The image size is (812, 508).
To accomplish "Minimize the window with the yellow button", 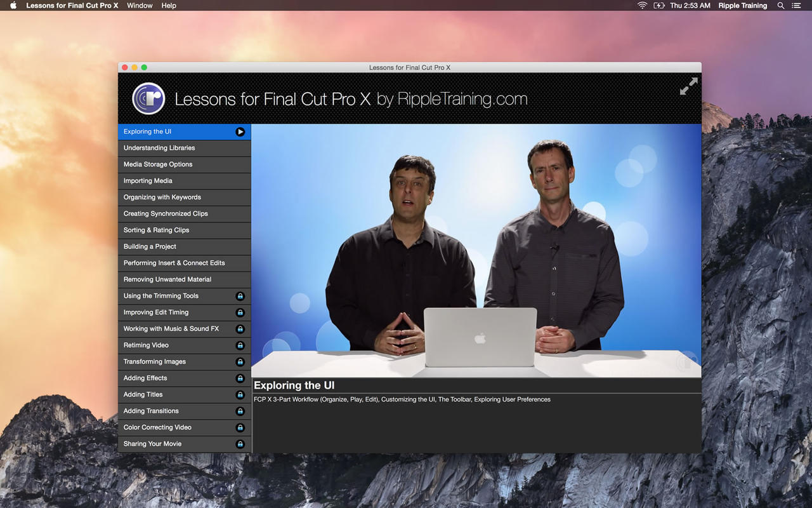I will 134,67.
